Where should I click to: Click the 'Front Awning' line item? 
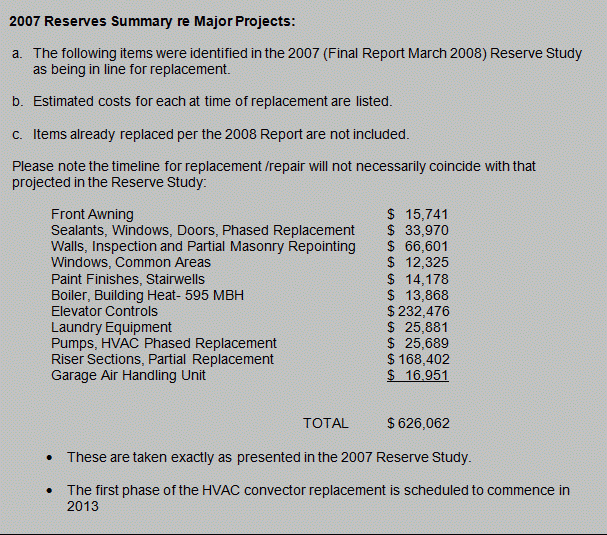(x=92, y=215)
